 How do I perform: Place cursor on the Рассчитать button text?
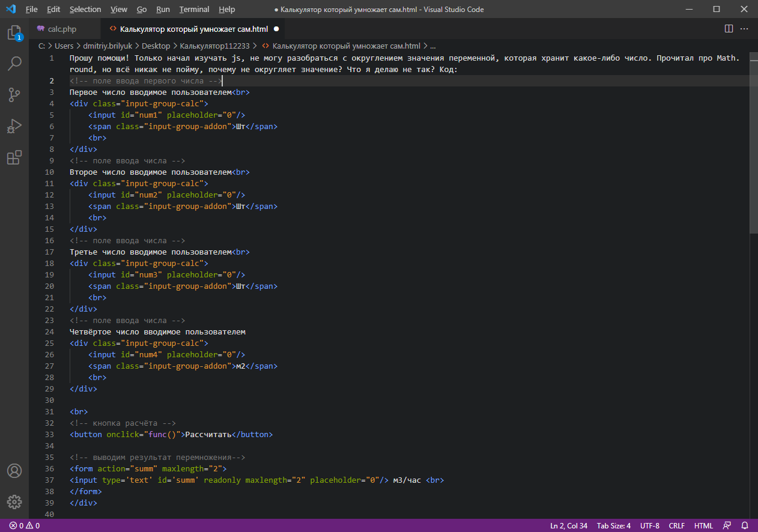(x=208, y=434)
